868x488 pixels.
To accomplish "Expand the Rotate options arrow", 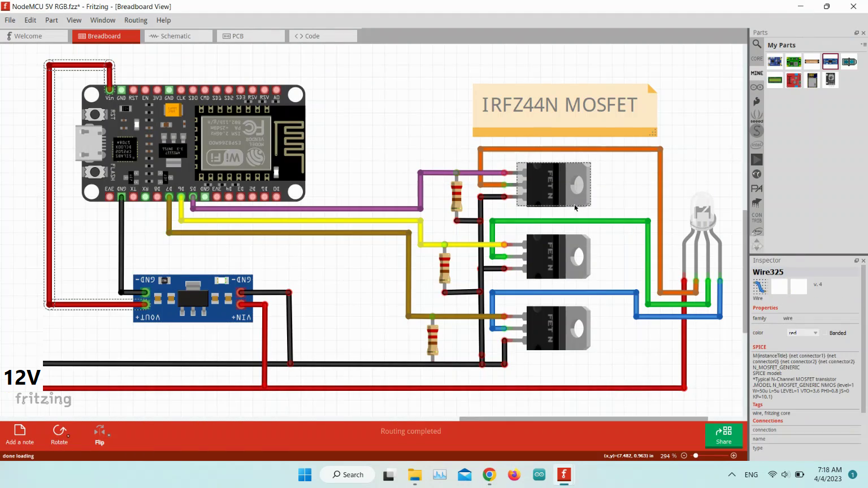I will 68,436.
